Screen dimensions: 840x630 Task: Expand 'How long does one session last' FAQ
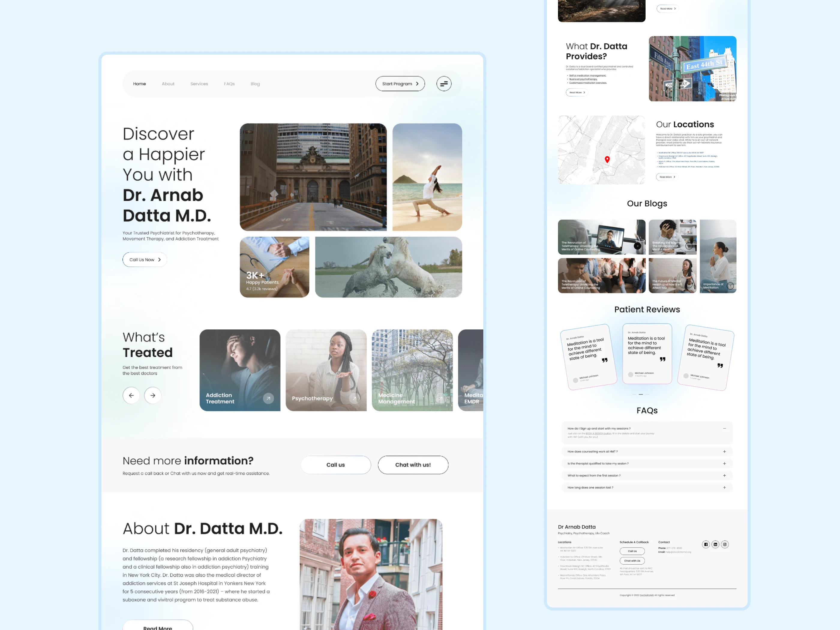click(x=724, y=487)
